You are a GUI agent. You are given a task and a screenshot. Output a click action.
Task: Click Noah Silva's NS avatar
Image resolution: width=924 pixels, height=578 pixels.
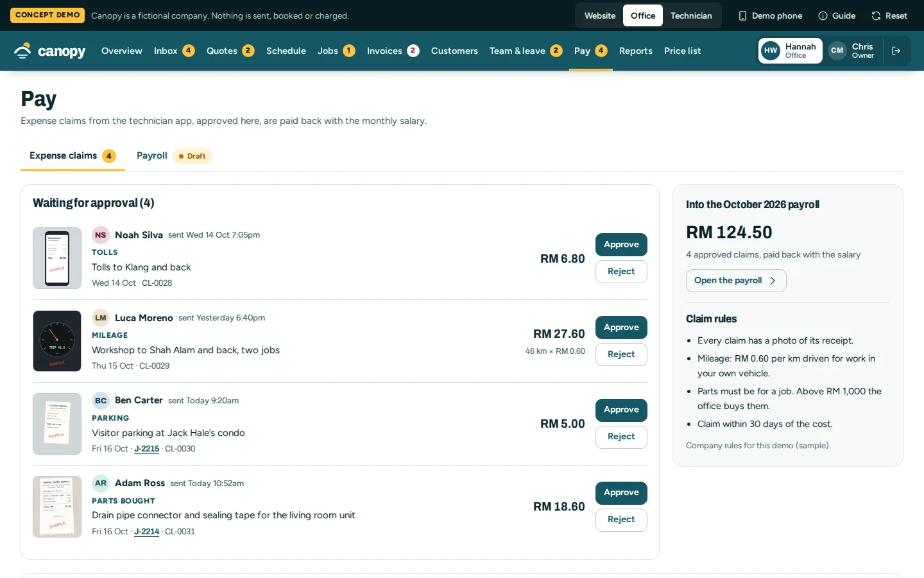[x=101, y=235]
